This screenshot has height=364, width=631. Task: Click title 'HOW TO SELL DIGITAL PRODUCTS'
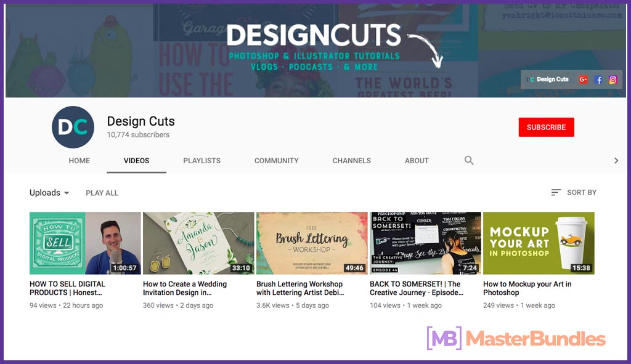tap(67, 288)
